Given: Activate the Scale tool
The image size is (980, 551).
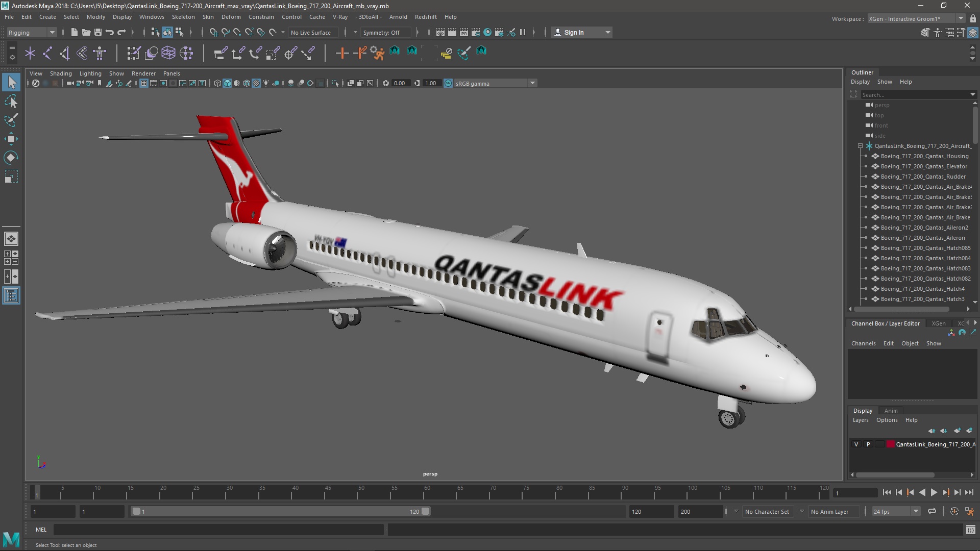Looking at the screenshot, I should [11, 177].
